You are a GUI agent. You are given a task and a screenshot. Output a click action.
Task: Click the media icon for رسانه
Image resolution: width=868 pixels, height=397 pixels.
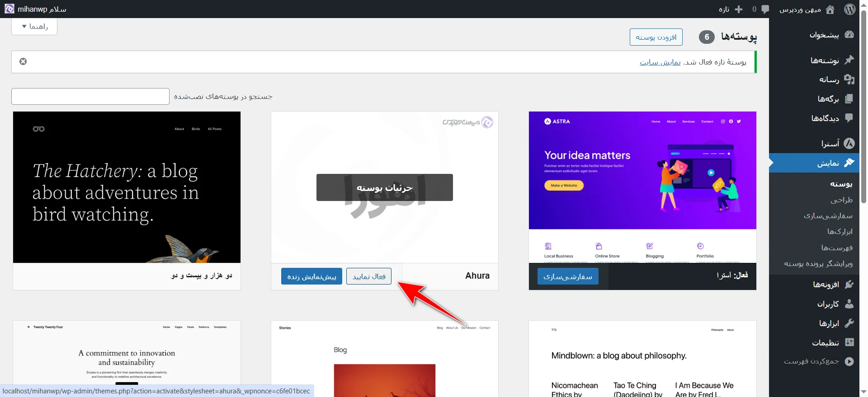(x=849, y=79)
